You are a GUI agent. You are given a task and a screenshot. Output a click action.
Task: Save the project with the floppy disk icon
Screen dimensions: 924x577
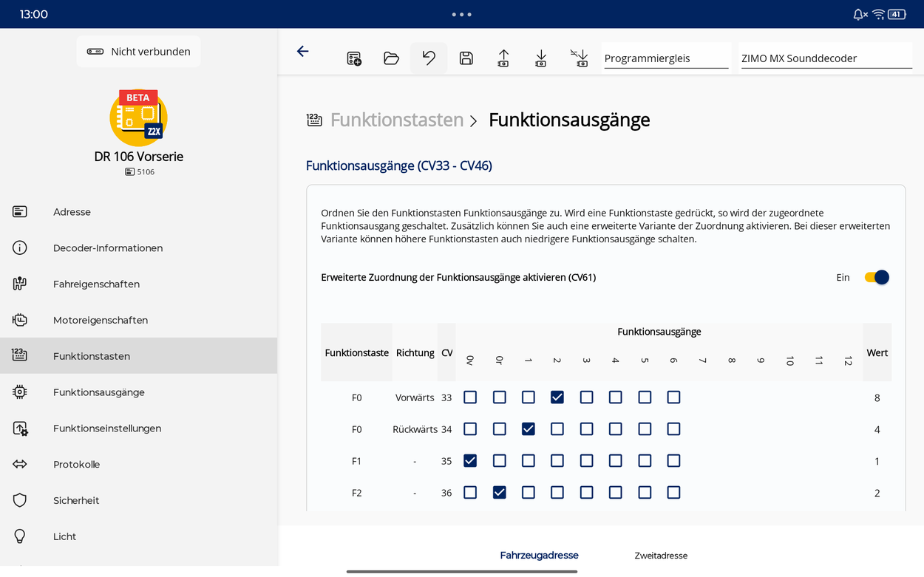466,58
